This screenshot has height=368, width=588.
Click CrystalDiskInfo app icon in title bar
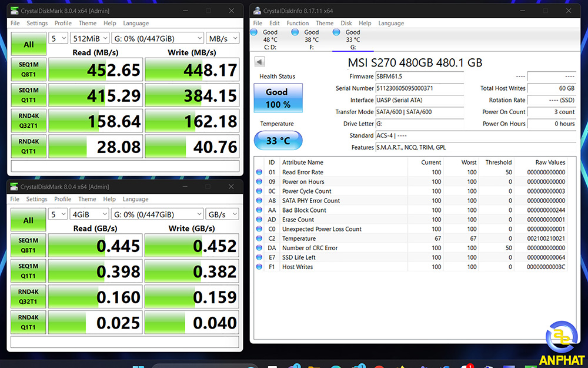[x=258, y=11]
